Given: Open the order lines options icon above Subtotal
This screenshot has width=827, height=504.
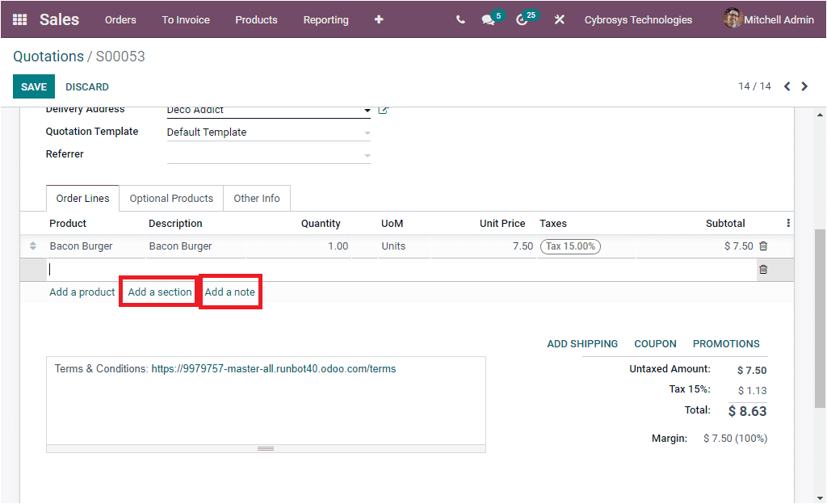Looking at the screenshot, I should pyautogui.click(x=787, y=223).
